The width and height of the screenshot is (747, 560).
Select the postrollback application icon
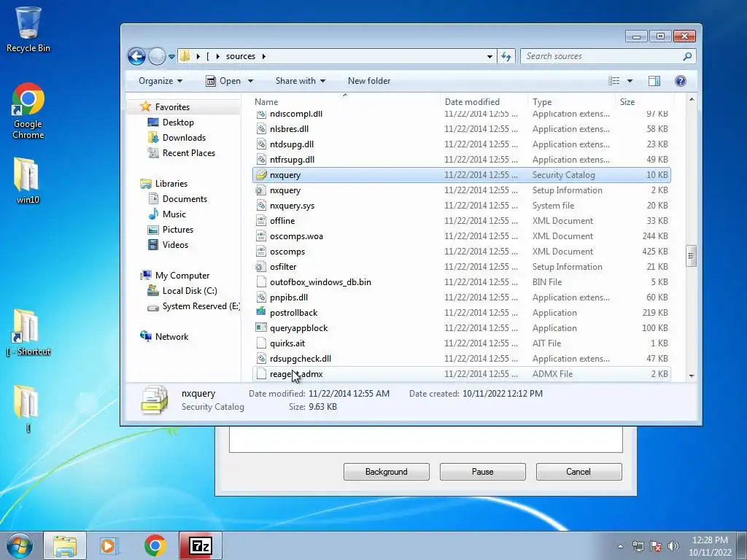pos(260,312)
